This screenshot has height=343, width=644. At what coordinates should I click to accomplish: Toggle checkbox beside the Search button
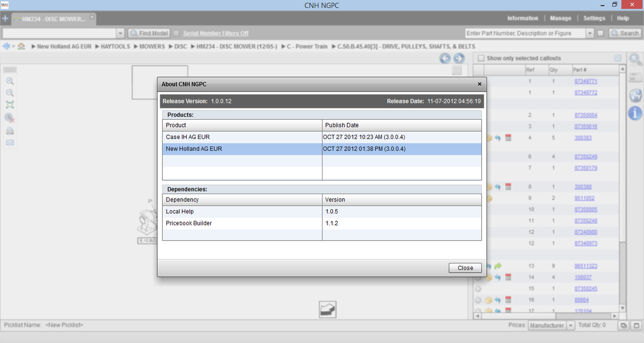pyautogui.click(x=600, y=33)
